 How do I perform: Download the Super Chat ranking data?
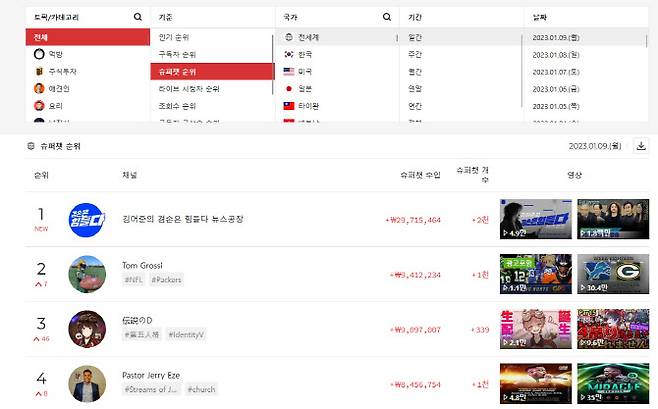pyautogui.click(x=641, y=146)
